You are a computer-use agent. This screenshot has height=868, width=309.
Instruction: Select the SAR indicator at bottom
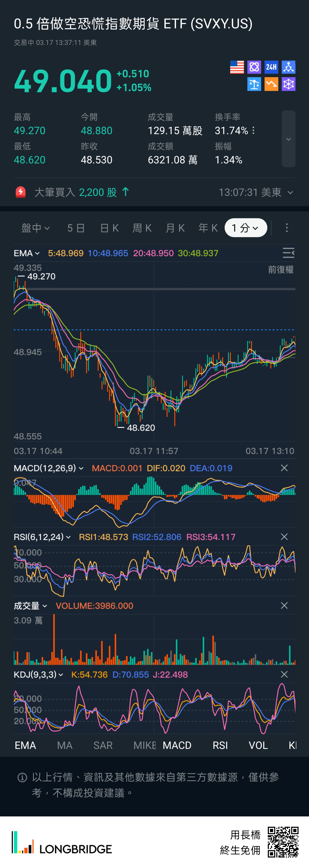[103, 745]
